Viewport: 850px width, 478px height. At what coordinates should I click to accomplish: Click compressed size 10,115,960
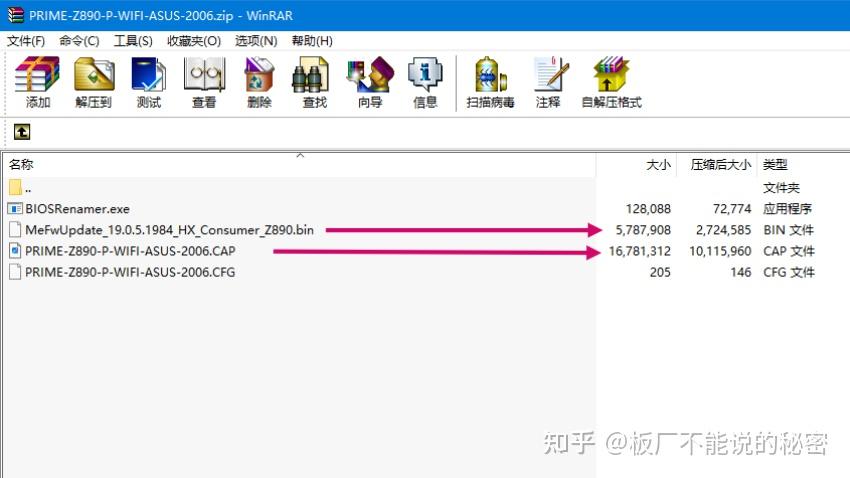[x=720, y=251]
